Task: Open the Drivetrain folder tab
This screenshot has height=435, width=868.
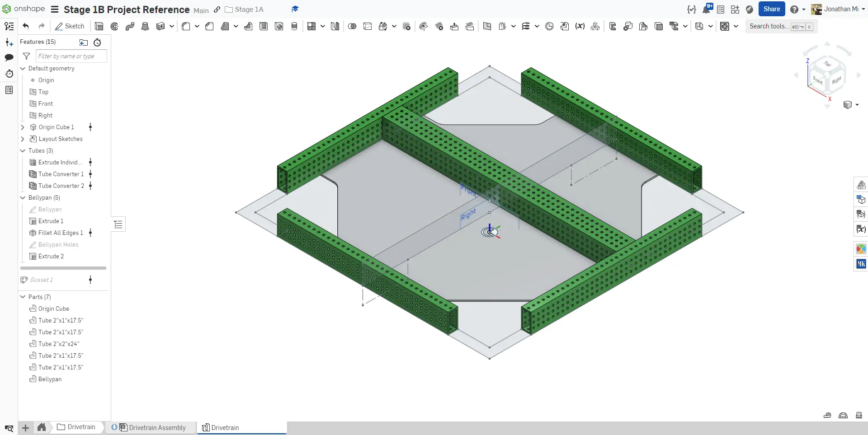Action: pos(76,427)
